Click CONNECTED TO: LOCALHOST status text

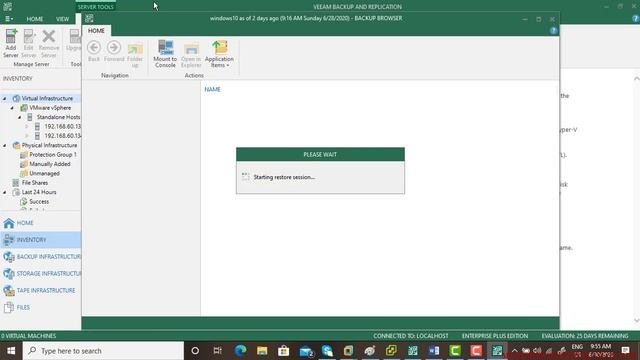(x=411, y=336)
